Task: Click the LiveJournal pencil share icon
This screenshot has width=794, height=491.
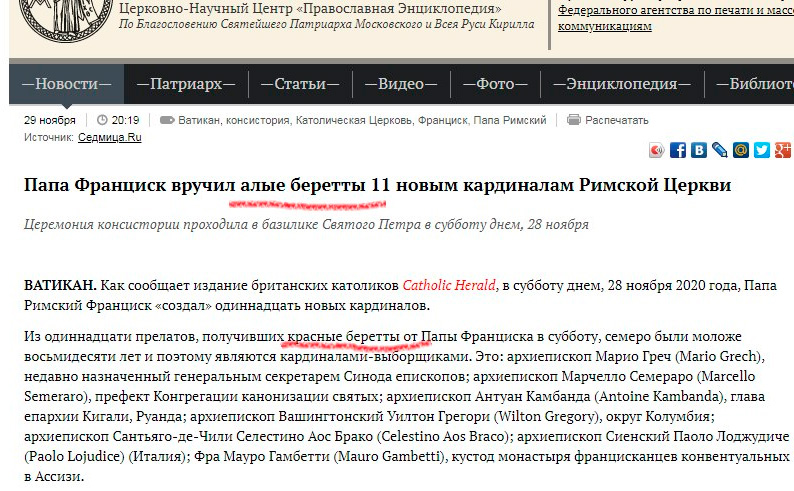Action: tap(720, 151)
